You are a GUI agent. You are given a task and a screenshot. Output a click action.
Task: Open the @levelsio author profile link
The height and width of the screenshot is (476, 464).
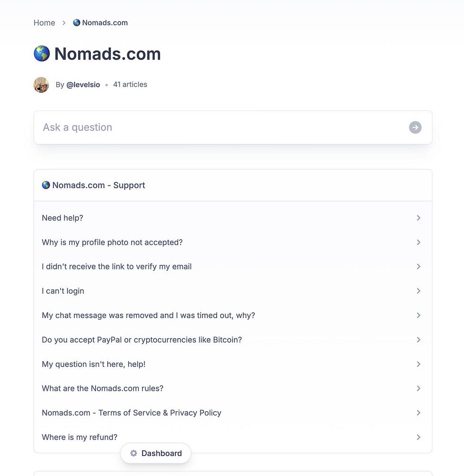pos(83,85)
